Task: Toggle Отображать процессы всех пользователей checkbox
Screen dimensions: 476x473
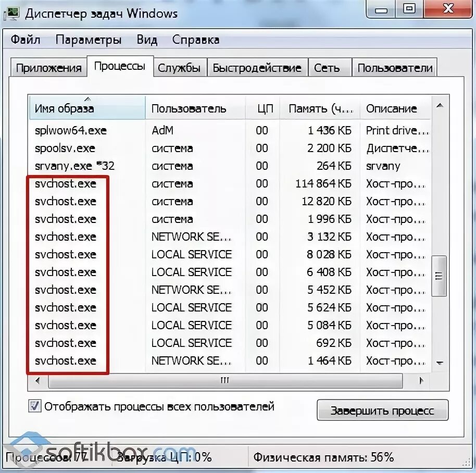Action: 34,406
